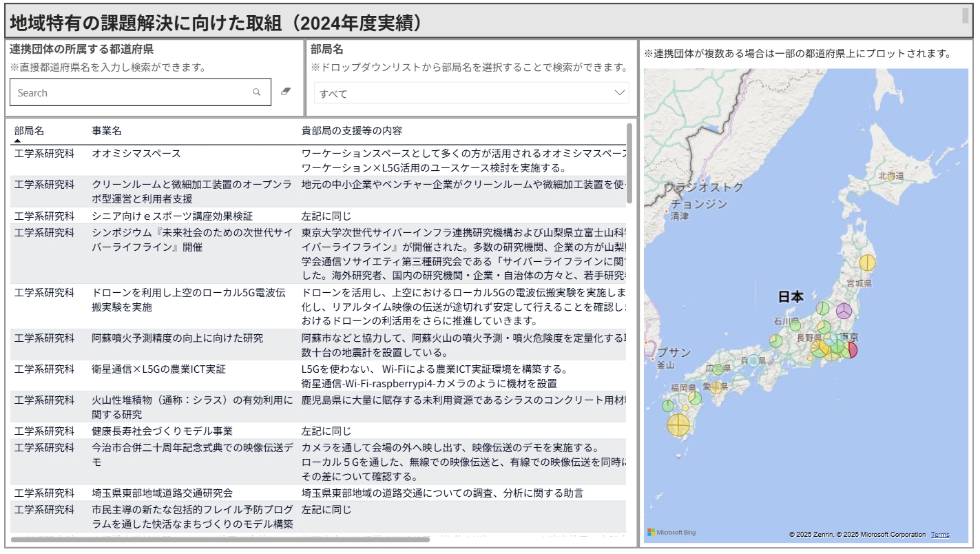Screen dimensions: 980x554
Task: Click the table's horizontal scrollbar
Action: point(220,540)
